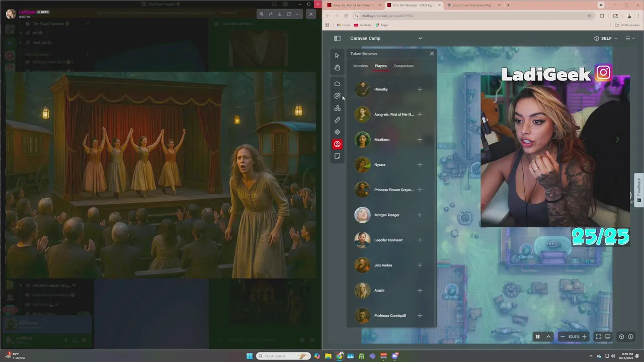
Task: Forward the Discord image
Action: coord(270,14)
